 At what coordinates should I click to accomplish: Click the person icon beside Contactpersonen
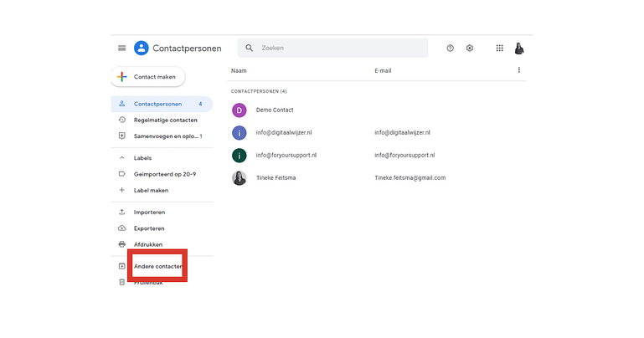[122, 104]
